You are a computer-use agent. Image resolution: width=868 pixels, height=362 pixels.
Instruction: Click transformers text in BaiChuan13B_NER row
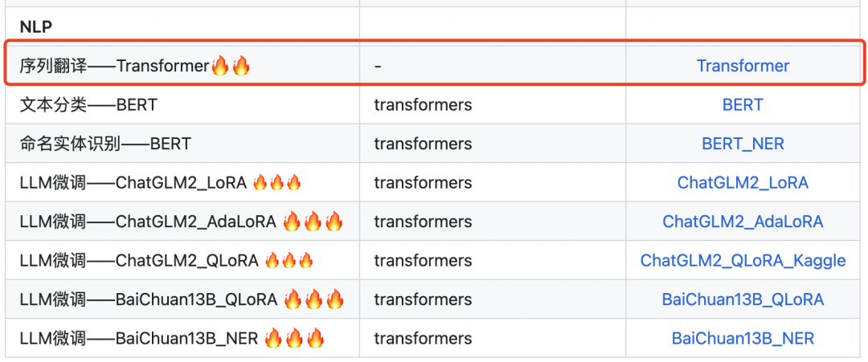coord(423,339)
